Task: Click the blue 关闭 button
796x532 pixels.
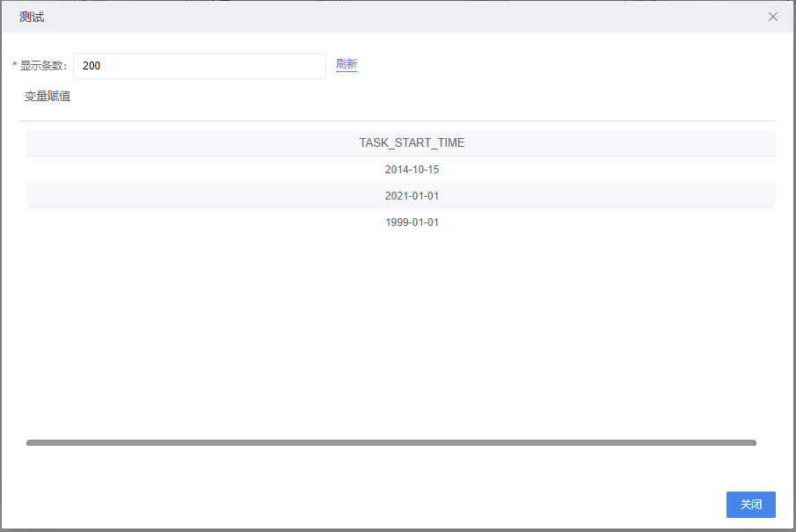Action: [x=750, y=504]
